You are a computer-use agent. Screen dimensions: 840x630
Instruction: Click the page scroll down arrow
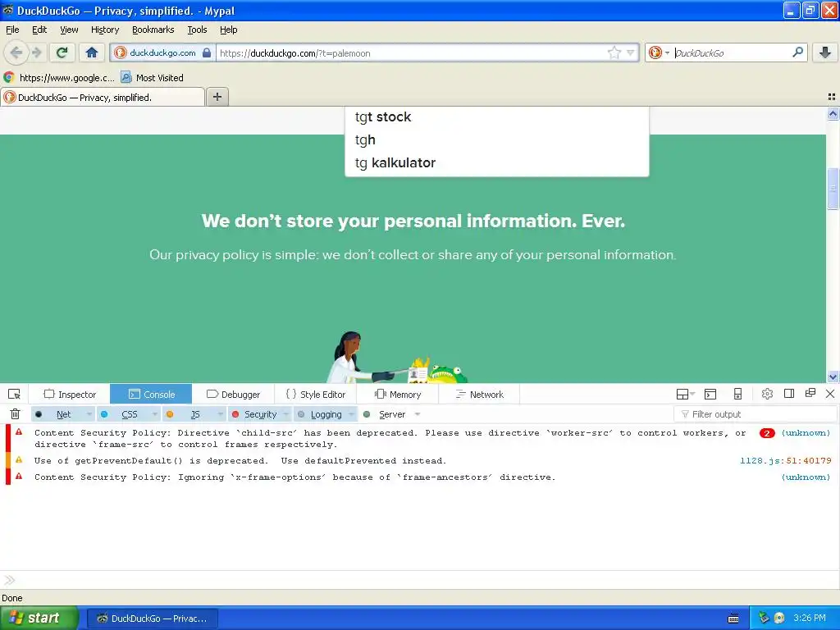(x=833, y=377)
